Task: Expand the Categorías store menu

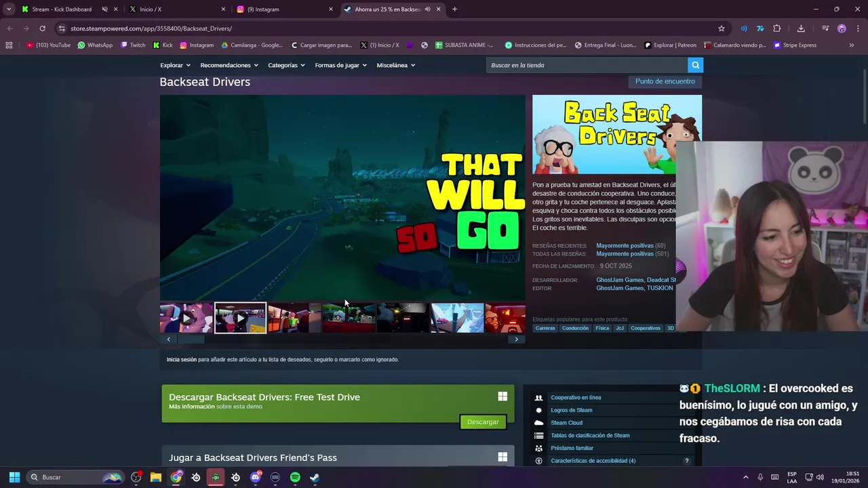Action: pyautogui.click(x=286, y=65)
